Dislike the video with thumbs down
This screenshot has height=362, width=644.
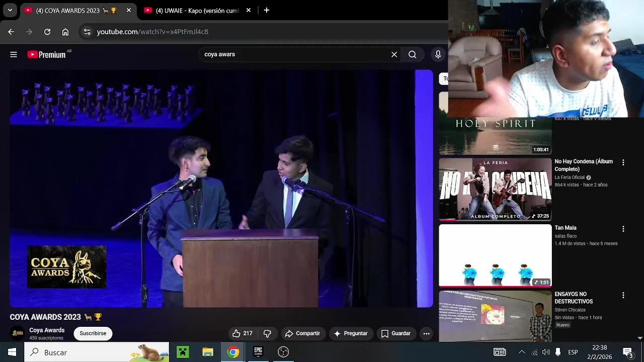click(267, 333)
